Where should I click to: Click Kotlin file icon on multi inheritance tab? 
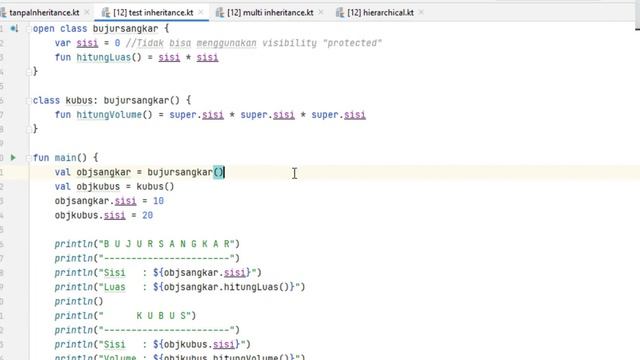220,13
